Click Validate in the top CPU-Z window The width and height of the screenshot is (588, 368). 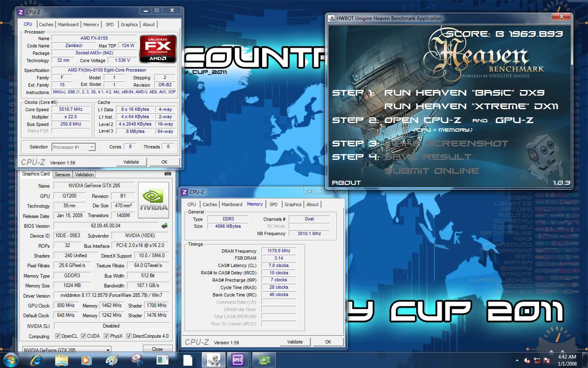tap(131, 162)
